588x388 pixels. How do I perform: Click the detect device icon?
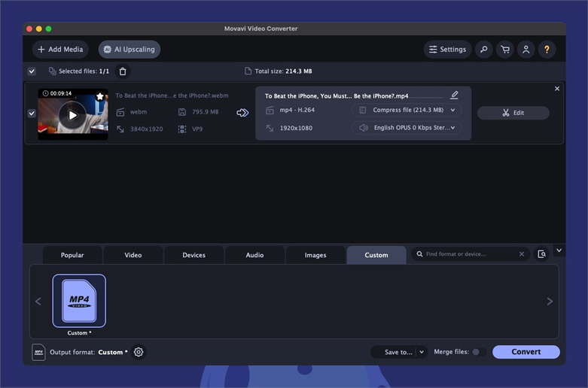click(x=541, y=254)
